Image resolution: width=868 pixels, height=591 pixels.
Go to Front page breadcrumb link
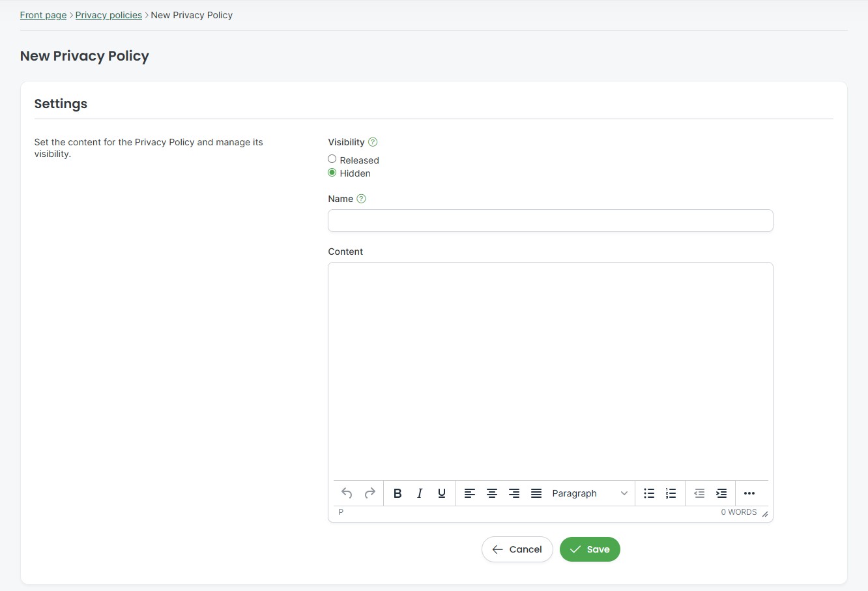[43, 15]
